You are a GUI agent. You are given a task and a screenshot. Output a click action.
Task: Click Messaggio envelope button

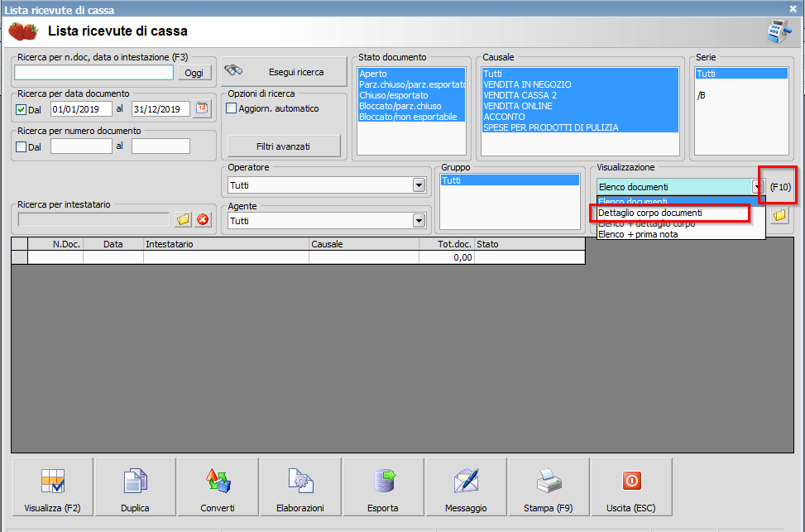466,486
